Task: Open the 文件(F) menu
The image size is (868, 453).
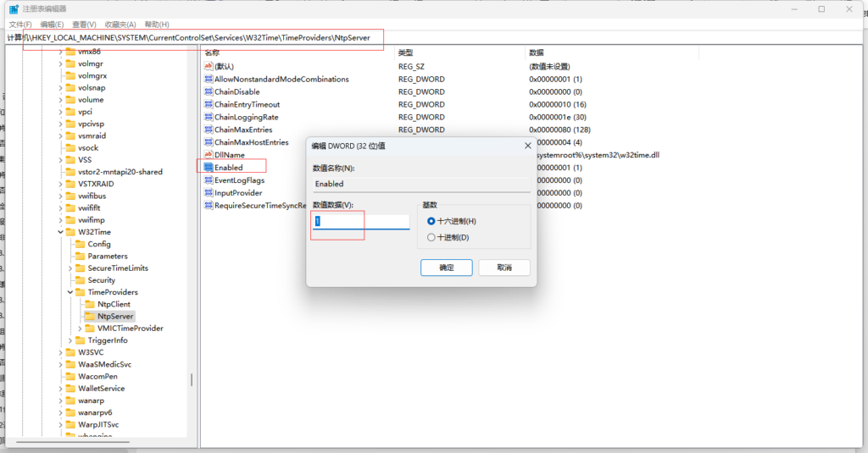Action: pos(20,25)
